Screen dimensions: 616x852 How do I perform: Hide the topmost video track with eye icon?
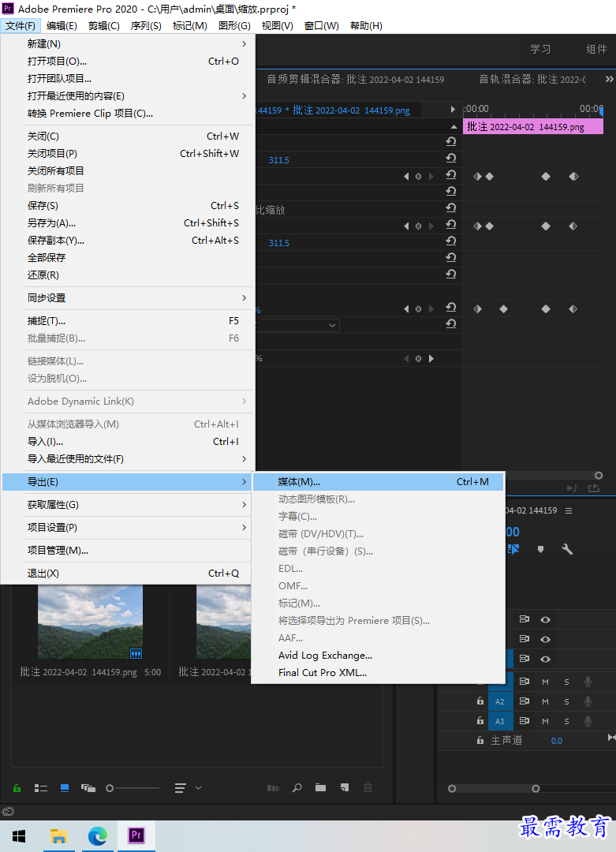click(x=545, y=619)
